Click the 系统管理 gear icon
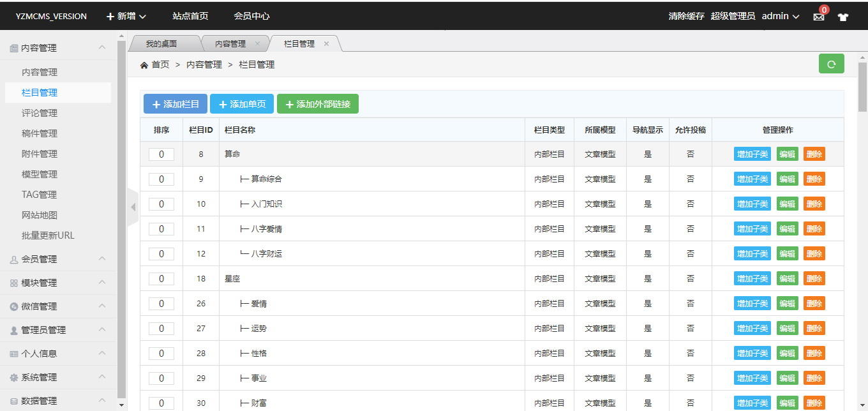 [14, 377]
